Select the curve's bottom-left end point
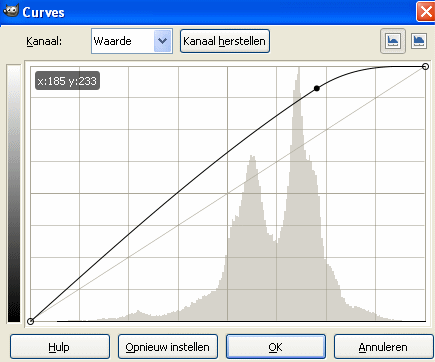The image size is (435, 362). click(x=30, y=321)
